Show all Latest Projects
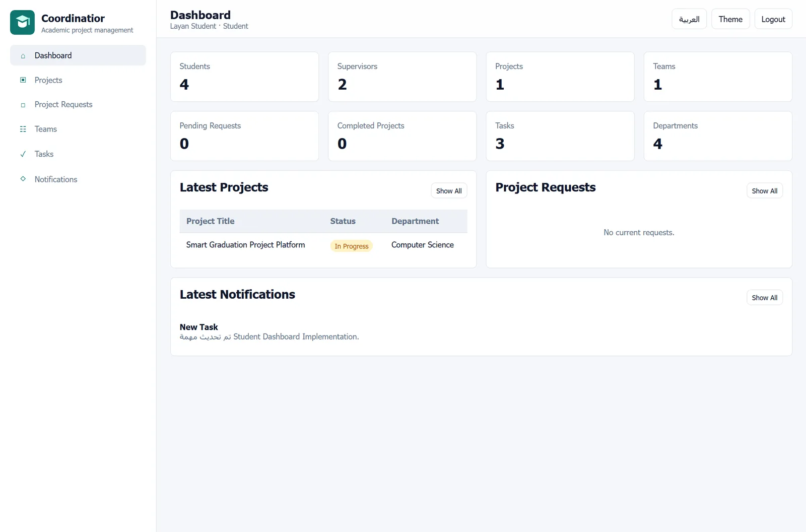Image resolution: width=806 pixels, height=532 pixels. (449, 191)
